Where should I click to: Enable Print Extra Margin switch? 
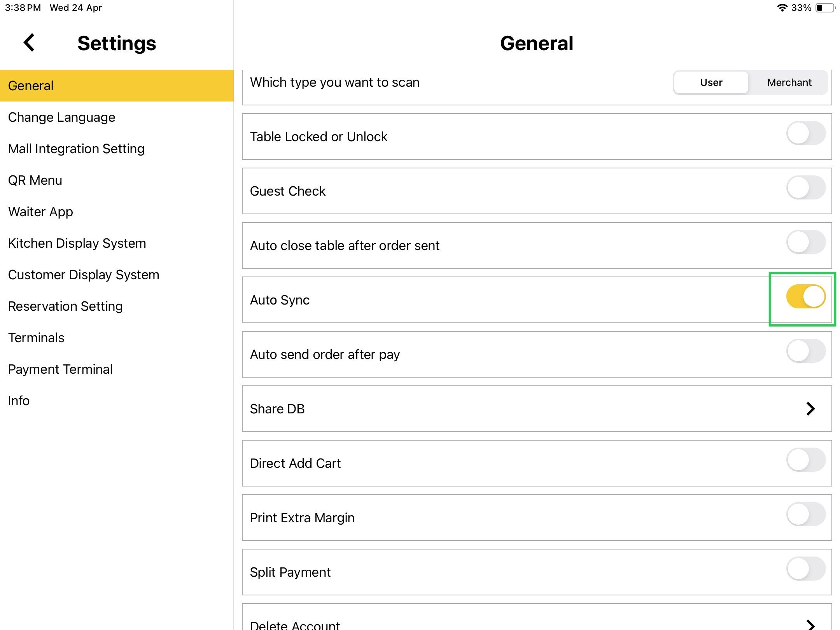(x=805, y=514)
